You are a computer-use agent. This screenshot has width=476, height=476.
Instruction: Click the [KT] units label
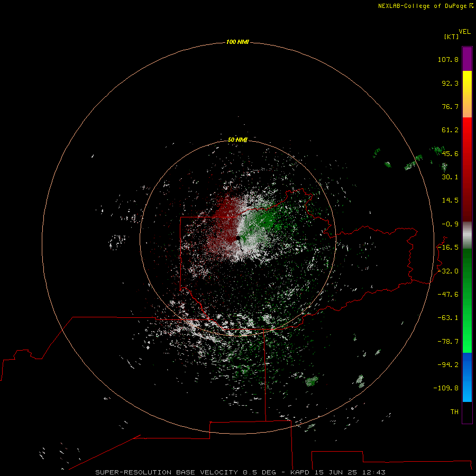452,36
